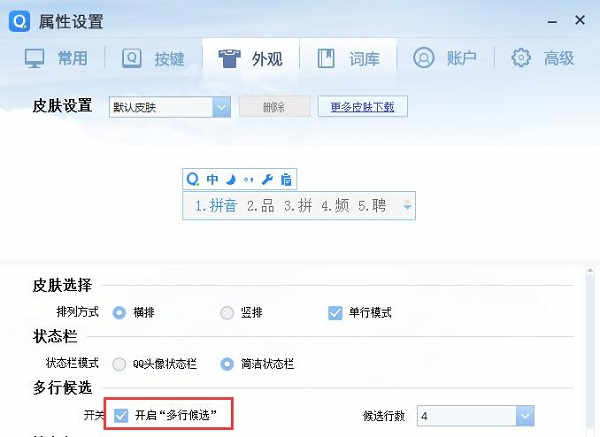This screenshot has height=437, width=600.
Task: Close the 属性设置 window
Action: coord(580,20)
